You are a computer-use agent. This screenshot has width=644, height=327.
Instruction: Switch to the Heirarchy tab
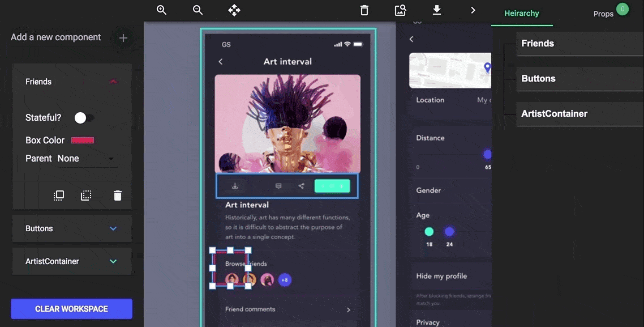pos(522,13)
